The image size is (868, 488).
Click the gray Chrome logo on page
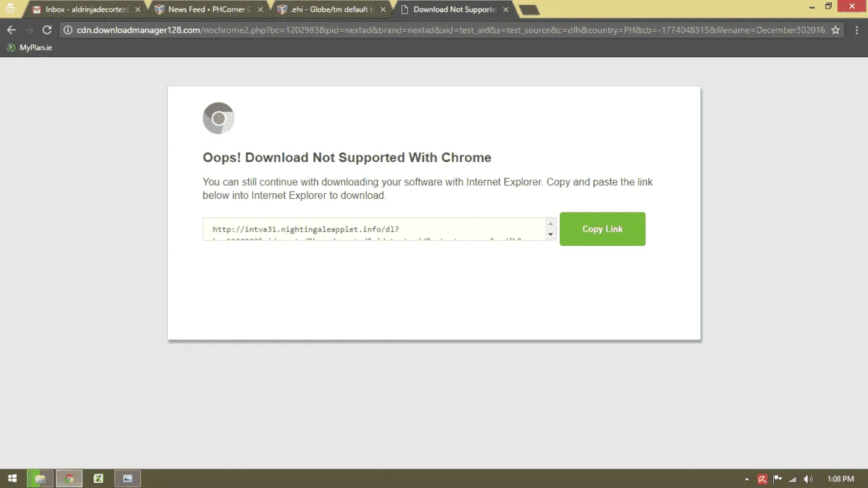click(x=218, y=119)
